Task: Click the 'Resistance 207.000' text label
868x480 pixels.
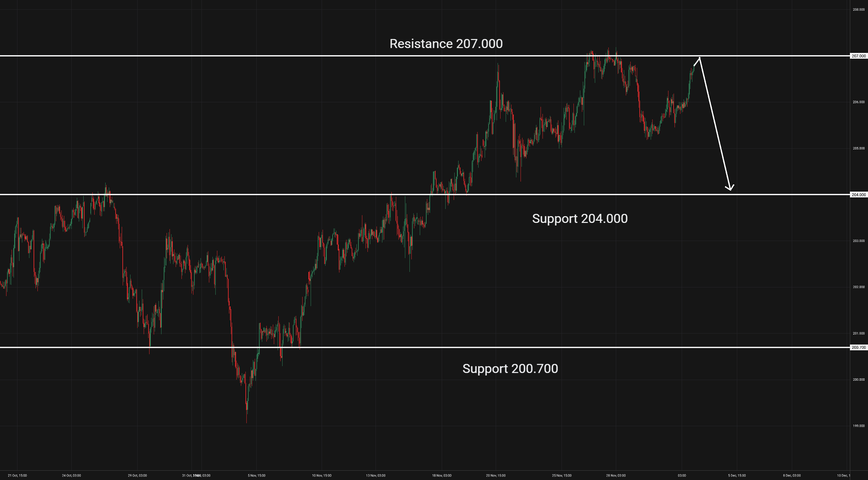Action: pyautogui.click(x=446, y=44)
